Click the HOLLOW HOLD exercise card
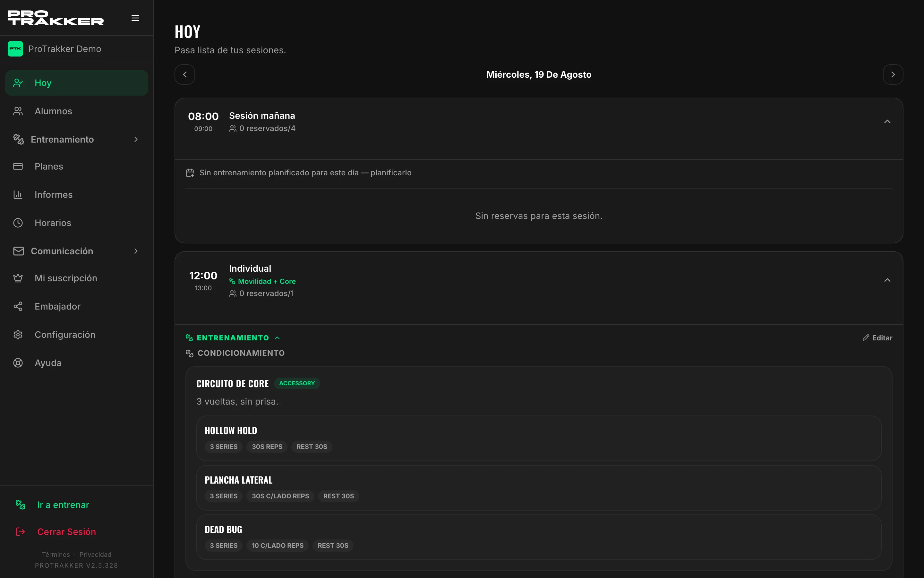Screen dimensions: 924x578 (x=539, y=438)
